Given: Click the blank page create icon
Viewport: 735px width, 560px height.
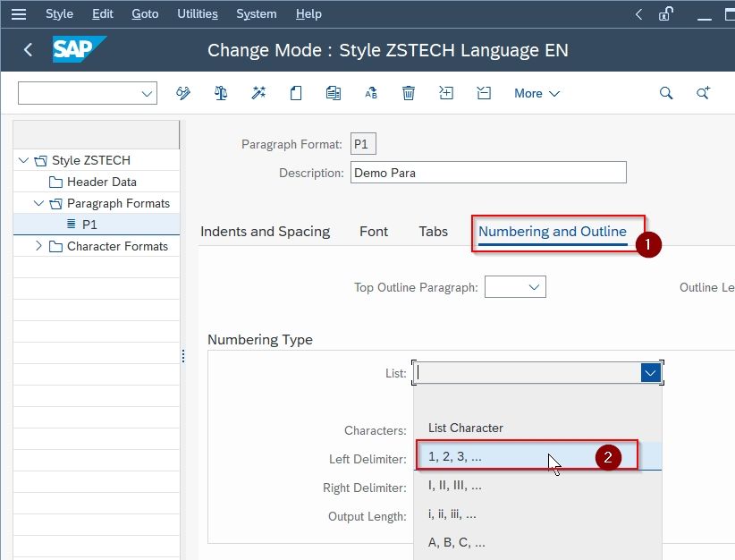Looking at the screenshot, I should (296, 93).
